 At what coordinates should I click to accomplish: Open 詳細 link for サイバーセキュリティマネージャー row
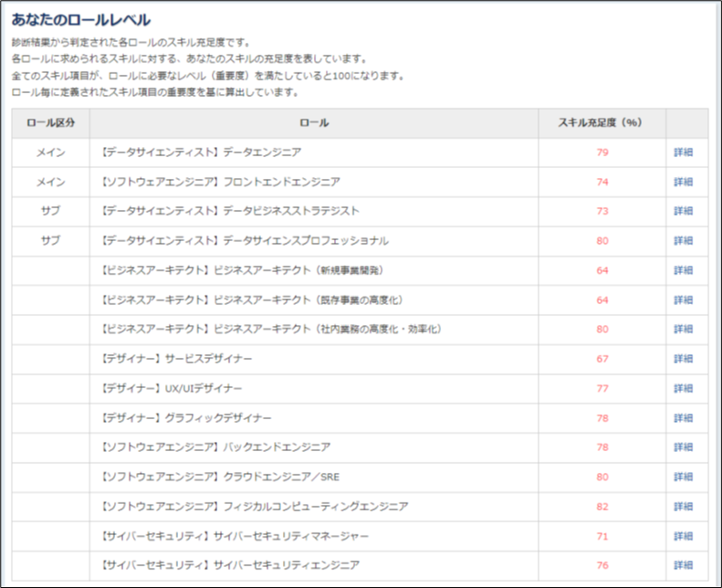point(684,537)
